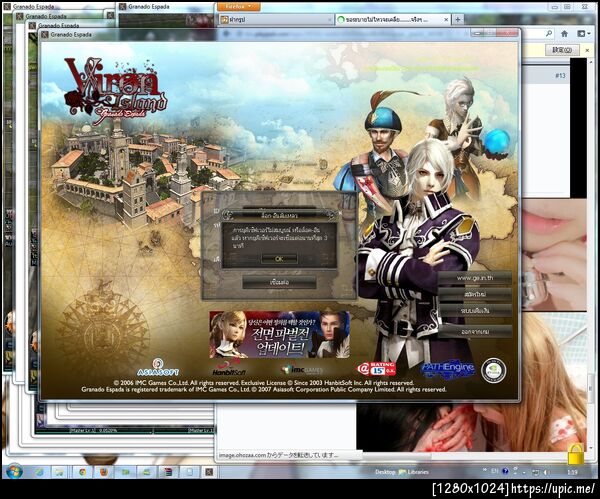The height and width of the screenshot is (499, 600).
Task: Click the settings button in Firefox notification bar
Action: click(x=562, y=50)
